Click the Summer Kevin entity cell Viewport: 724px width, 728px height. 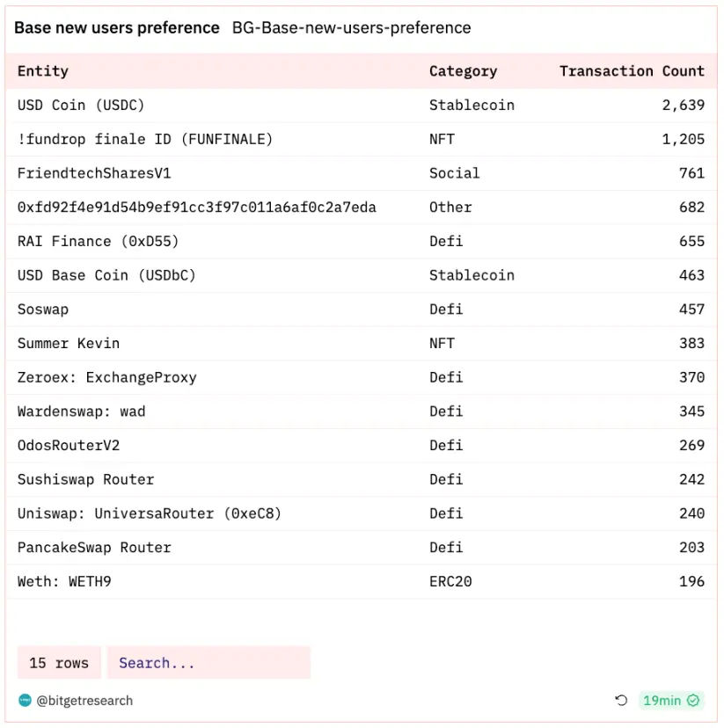click(x=69, y=343)
